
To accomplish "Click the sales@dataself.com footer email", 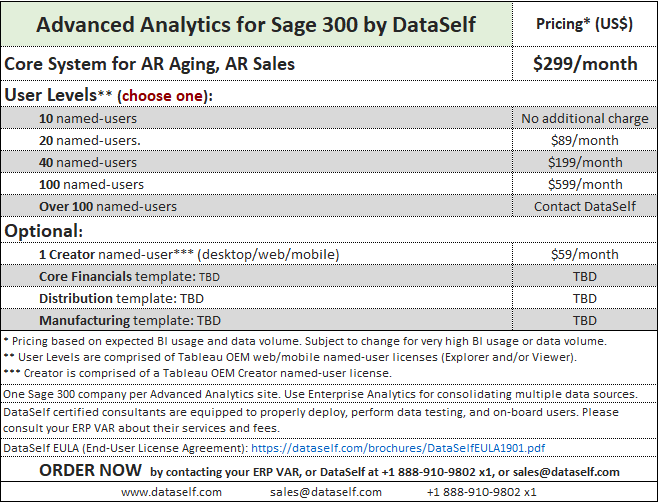I will [x=326, y=492].
